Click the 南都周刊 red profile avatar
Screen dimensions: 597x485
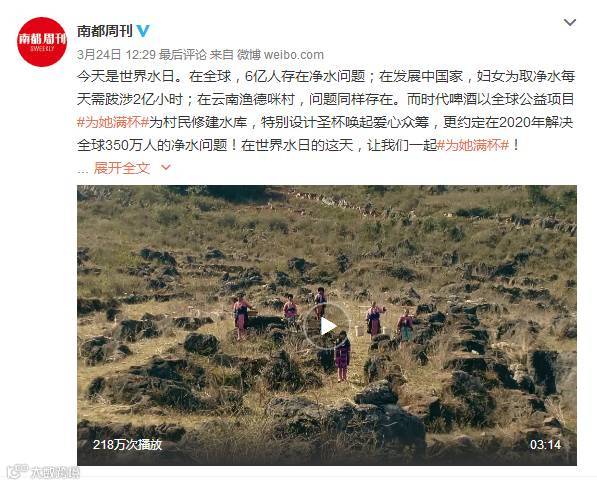42,42
